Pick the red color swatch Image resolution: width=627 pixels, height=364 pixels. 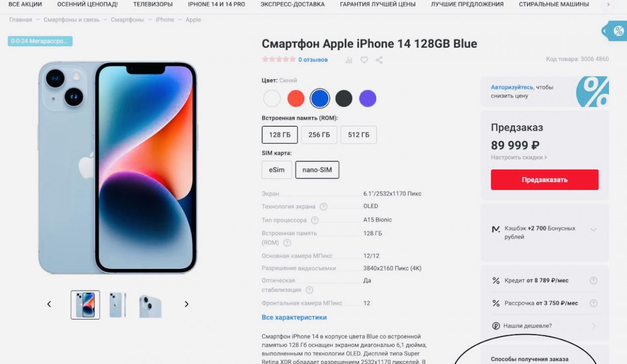pyautogui.click(x=296, y=99)
